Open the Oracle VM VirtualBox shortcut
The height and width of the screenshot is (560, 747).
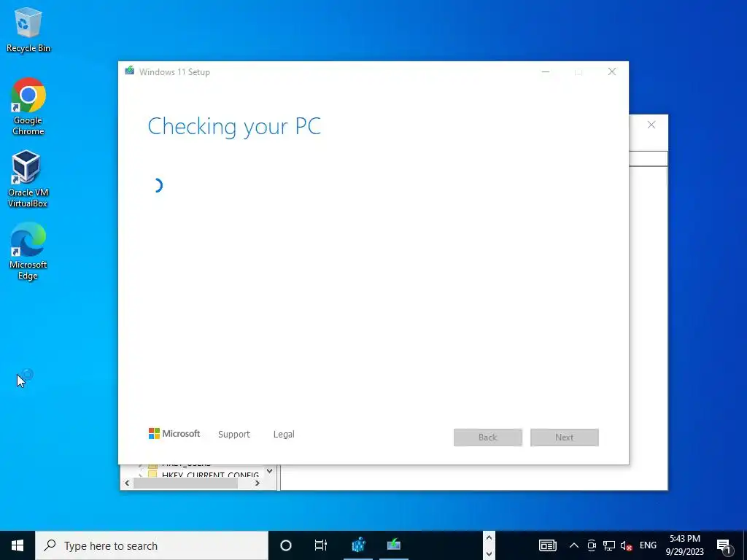pyautogui.click(x=28, y=179)
